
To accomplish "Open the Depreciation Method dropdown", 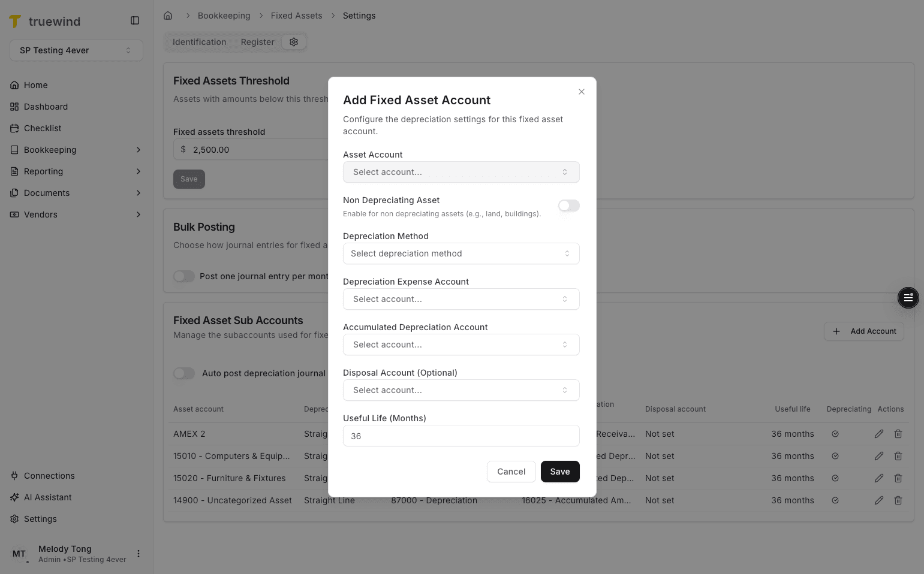I will coord(461,253).
